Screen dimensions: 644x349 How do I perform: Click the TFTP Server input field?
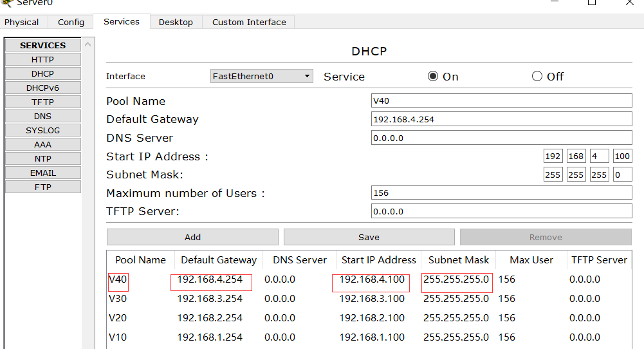[501, 211]
